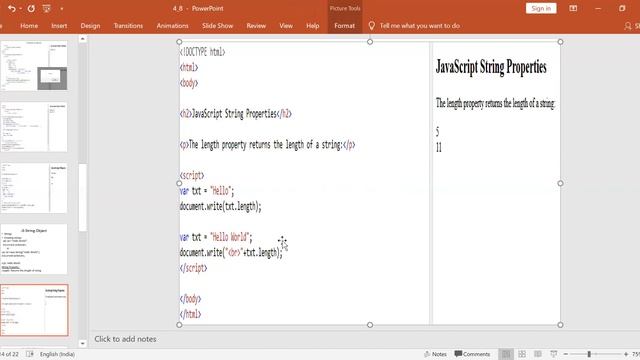
Task: Click slide panel scroll up arrow
Action: (82, 39)
